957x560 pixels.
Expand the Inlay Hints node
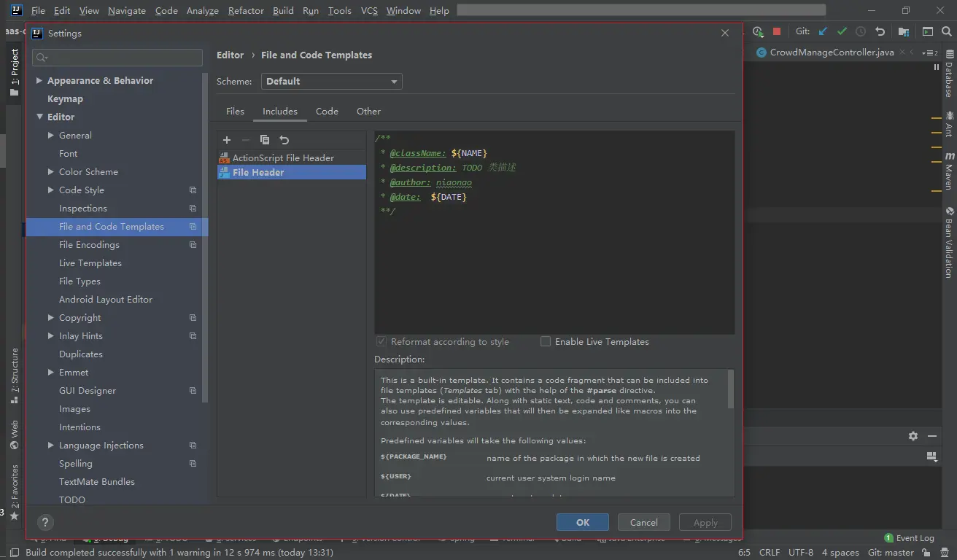click(x=51, y=336)
